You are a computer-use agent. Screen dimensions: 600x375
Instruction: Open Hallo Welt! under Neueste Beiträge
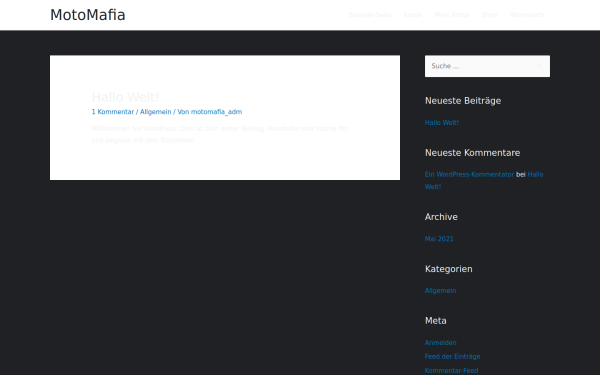(442, 123)
